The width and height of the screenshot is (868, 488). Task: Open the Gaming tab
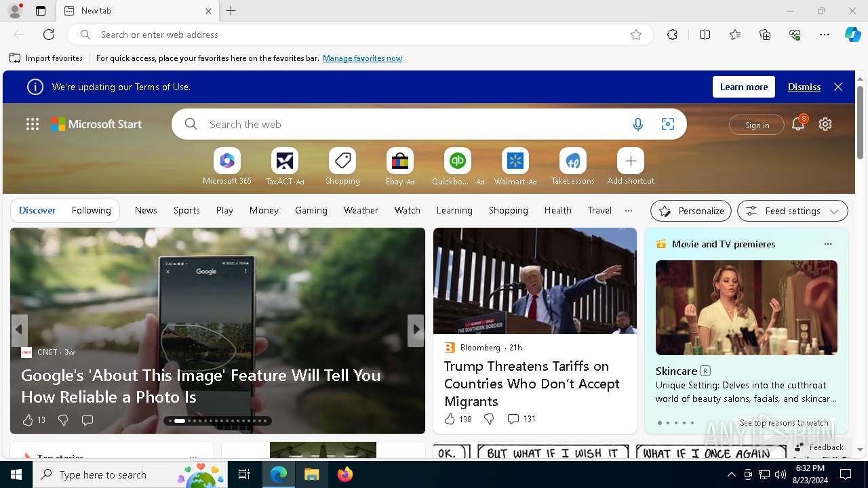[x=311, y=210]
